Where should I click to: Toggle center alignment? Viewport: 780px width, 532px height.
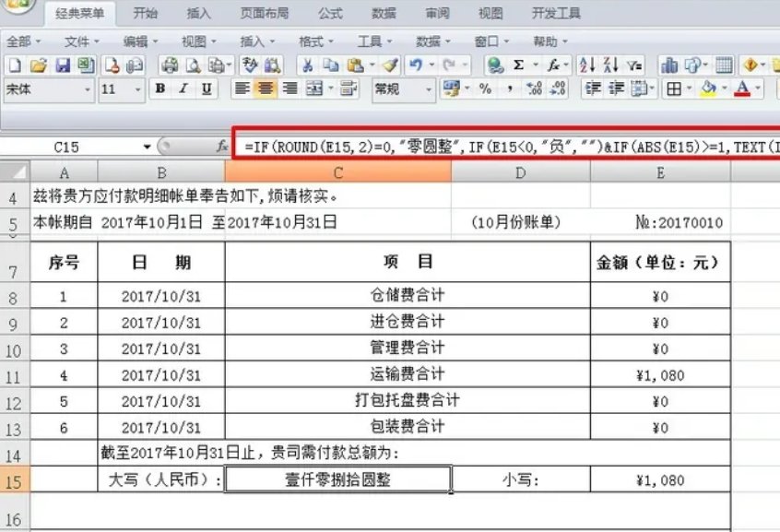[x=266, y=89]
